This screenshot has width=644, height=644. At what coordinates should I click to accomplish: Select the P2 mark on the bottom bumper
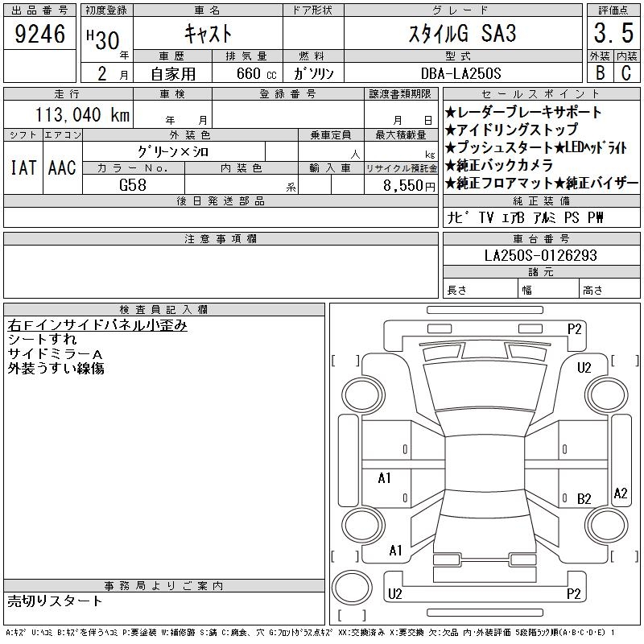pyautogui.click(x=573, y=593)
